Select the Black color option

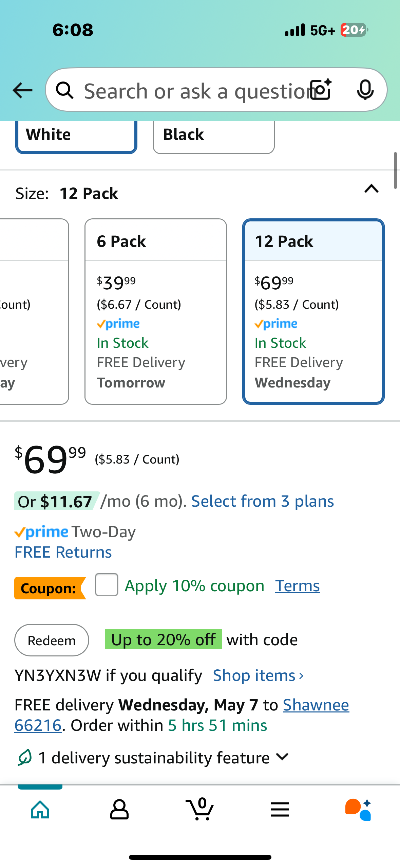click(x=214, y=136)
